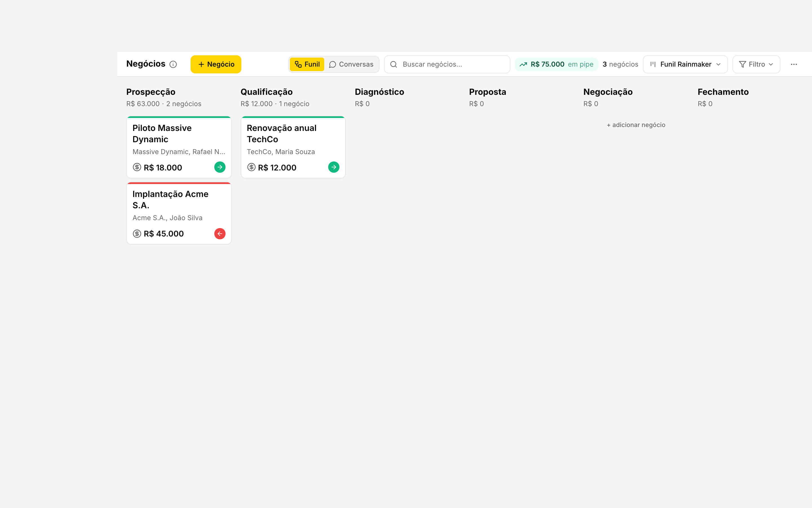Viewport: 812px width, 508px height.
Task: Move Implantação Acme S.A. back with red arrow
Action: click(x=220, y=233)
